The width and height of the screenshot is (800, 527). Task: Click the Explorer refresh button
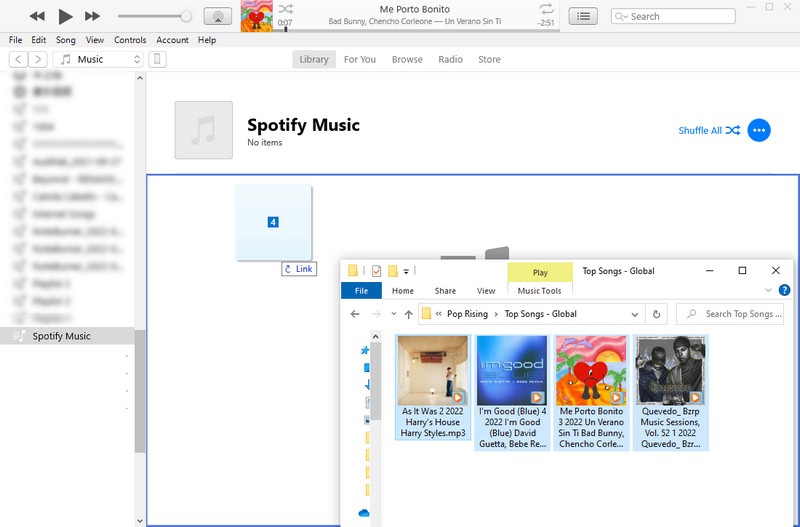pos(656,314)
